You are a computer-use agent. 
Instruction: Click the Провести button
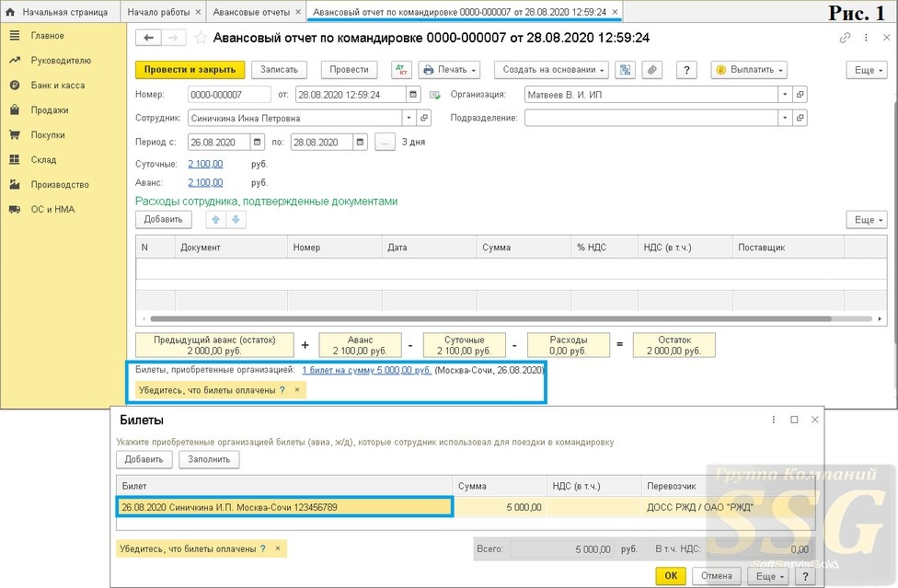[x=349, y=70]
